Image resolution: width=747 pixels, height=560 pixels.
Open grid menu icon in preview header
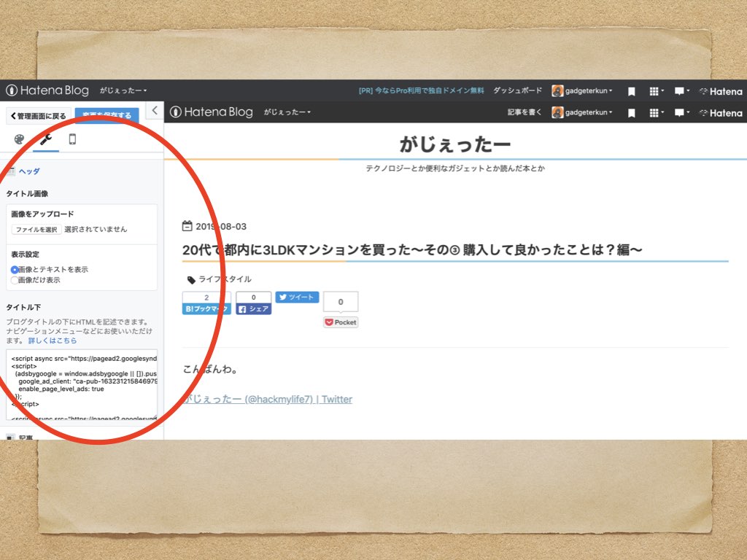[x=657, y=113]
